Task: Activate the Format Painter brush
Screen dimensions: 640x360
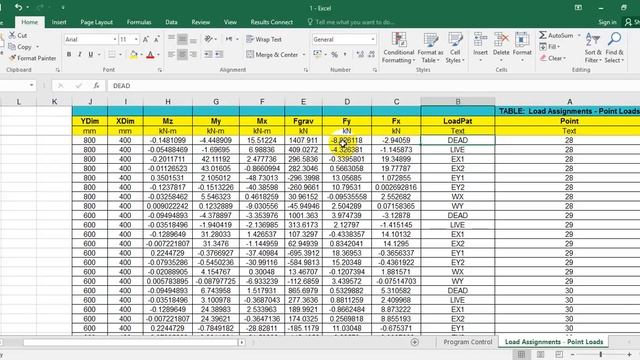Action: pos(12,58)
